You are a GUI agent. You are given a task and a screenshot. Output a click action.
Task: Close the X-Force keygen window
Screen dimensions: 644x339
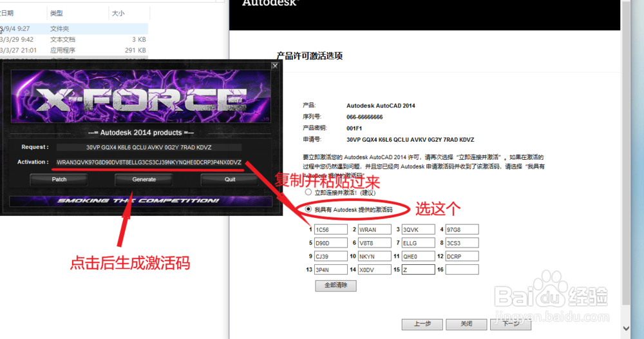[275, 66]
